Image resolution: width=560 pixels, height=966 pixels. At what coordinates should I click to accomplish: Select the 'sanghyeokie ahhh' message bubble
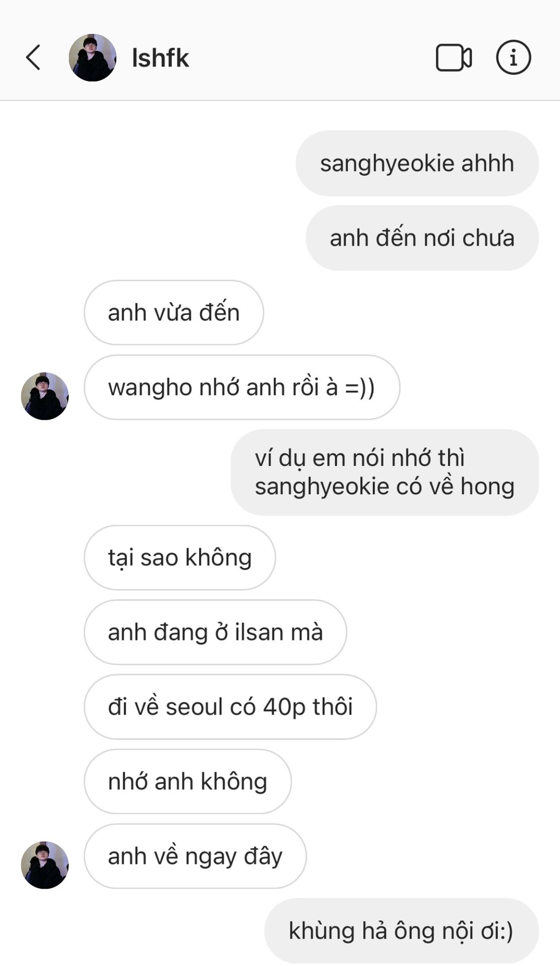tap(417, 163)
